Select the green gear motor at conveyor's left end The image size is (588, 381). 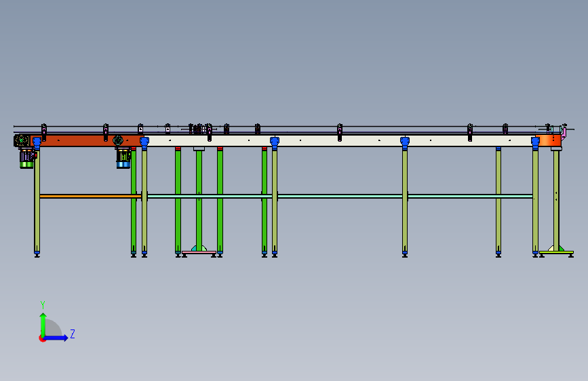tap(26, 158)
